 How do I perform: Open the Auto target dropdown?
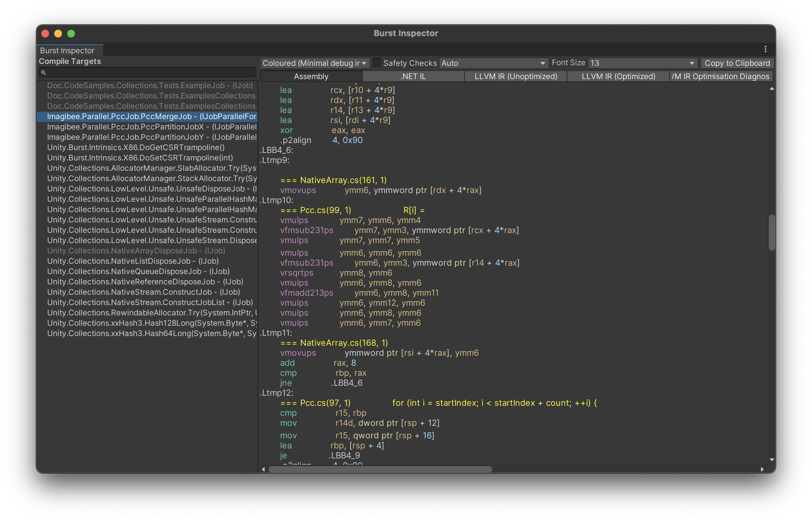coord(493,63)
